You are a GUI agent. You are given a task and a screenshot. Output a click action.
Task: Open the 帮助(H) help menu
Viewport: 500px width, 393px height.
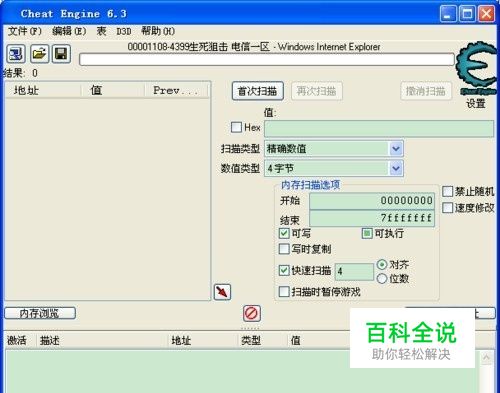pos(158,31)
